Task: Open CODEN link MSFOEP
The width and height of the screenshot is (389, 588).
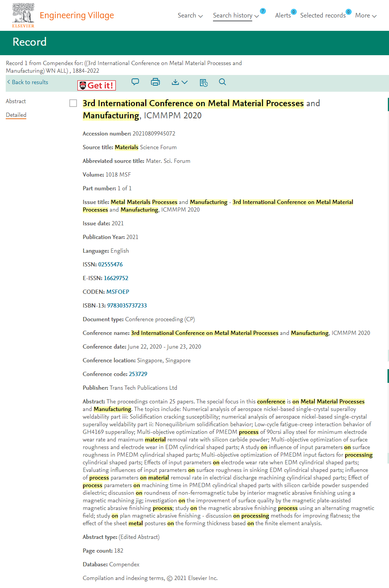Action: [118, 292]
